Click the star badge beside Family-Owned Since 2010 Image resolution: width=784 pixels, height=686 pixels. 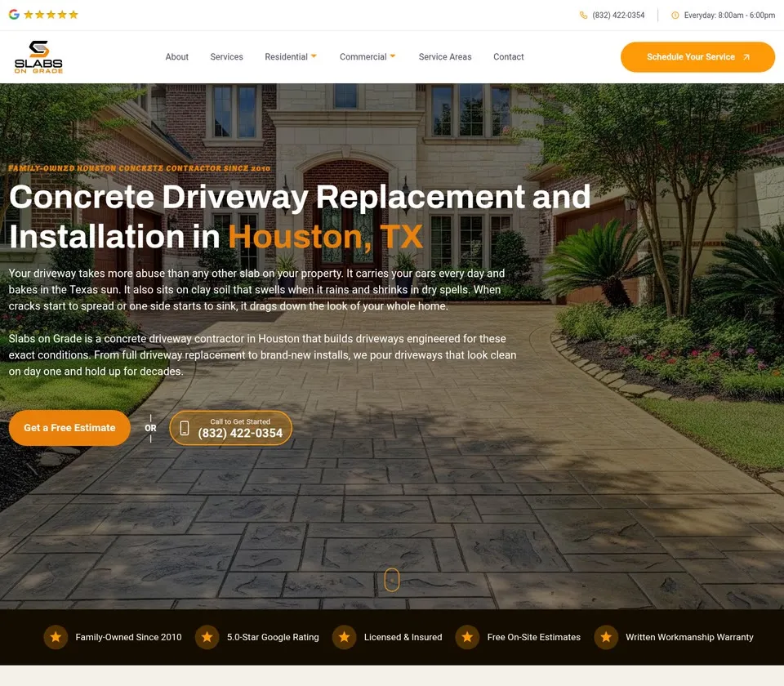(56, 637)
